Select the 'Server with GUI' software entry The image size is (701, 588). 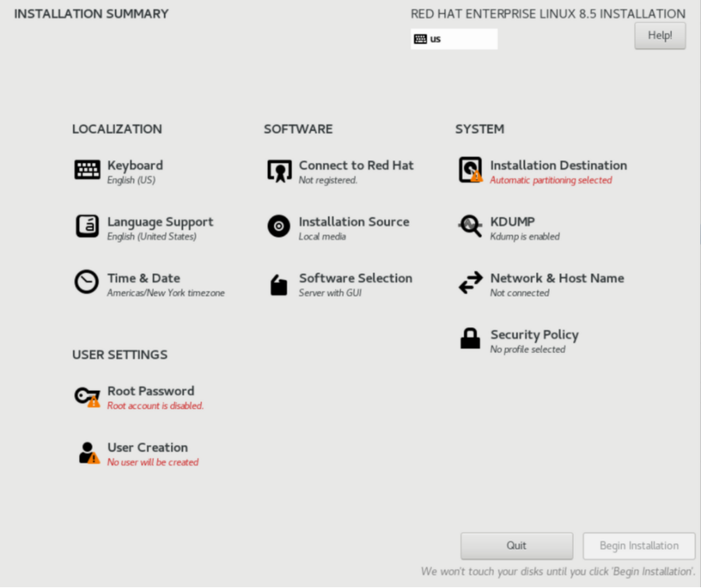click(x=330, y=293)
